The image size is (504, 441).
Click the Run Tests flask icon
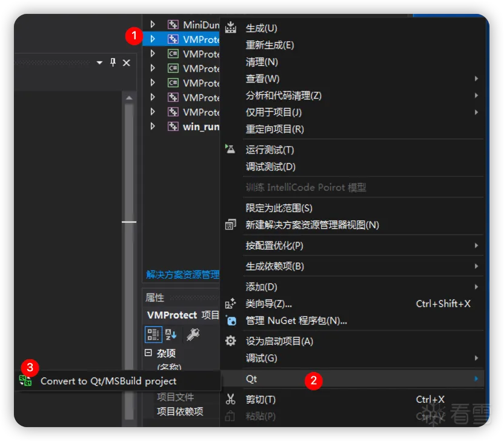click(x=230, y=149)
